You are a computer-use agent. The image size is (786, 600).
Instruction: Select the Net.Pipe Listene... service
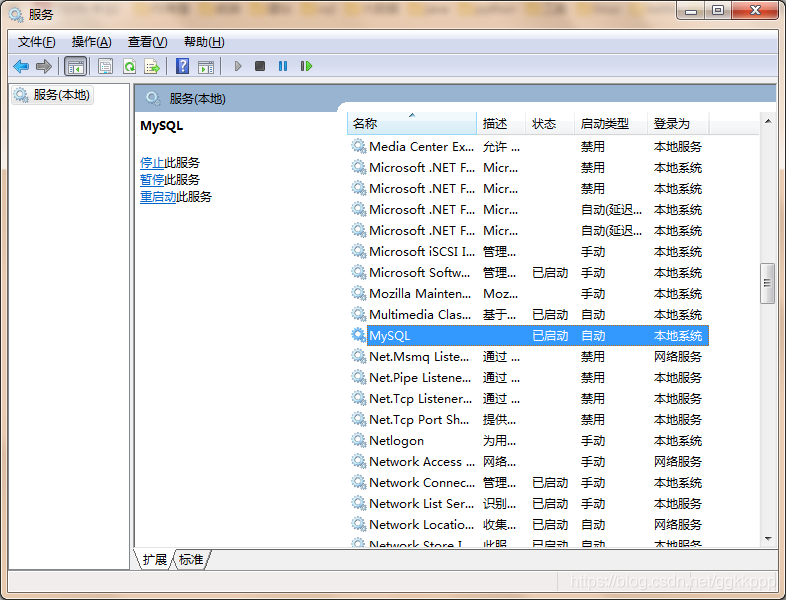coord(529,377)
